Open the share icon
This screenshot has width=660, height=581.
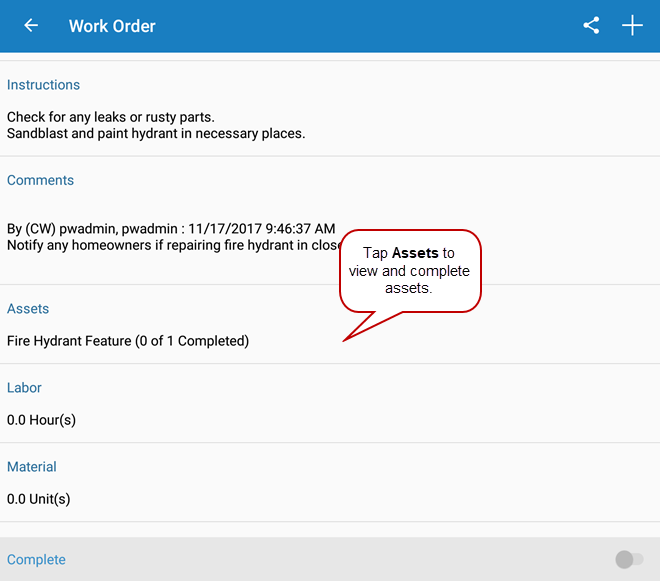(x=591, y=26)
